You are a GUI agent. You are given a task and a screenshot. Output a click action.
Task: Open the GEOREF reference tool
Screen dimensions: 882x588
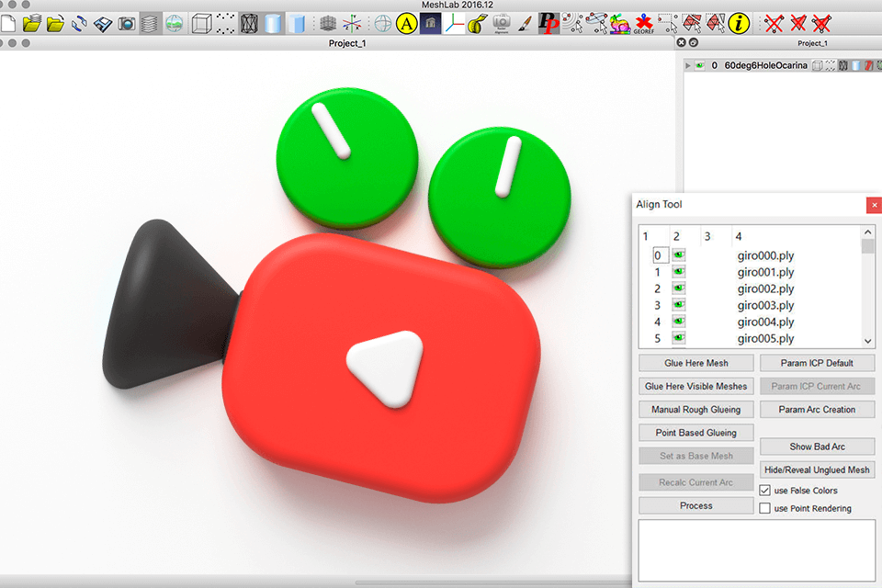(x=644, y=24)
